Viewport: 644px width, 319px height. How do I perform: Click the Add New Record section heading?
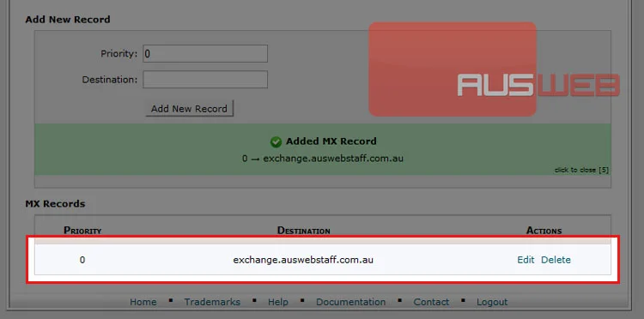point(68,20)
